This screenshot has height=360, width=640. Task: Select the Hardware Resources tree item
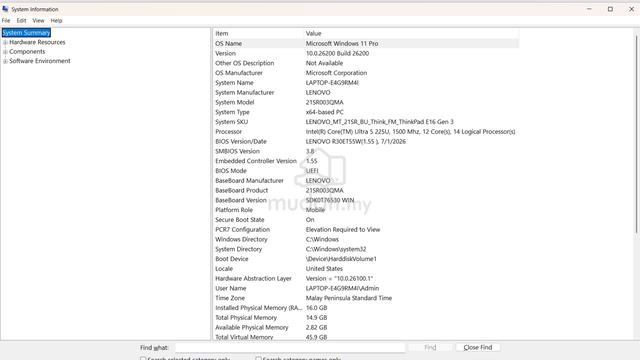coord(37,42)
